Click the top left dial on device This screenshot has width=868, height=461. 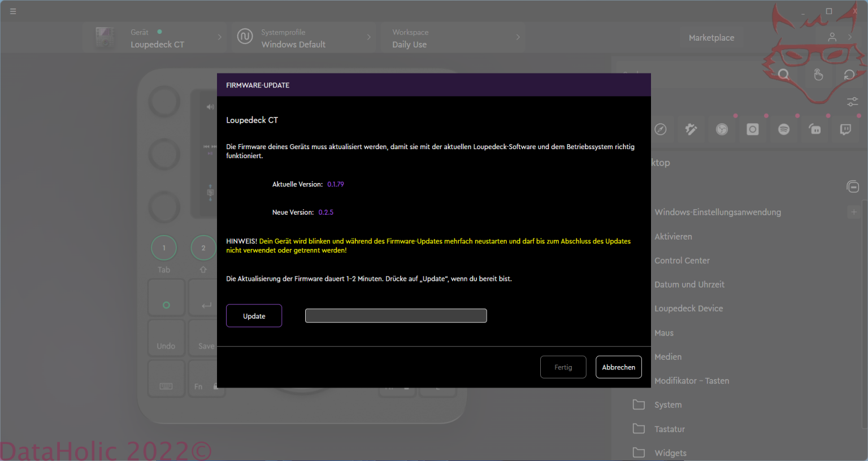(x=164, y=102)
